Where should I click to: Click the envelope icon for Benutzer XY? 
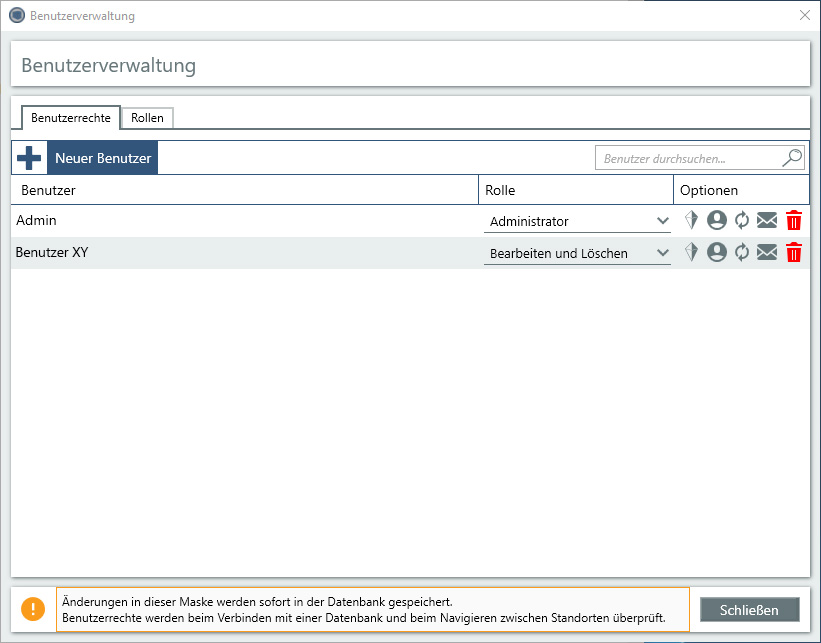click(x=767, y=253)
